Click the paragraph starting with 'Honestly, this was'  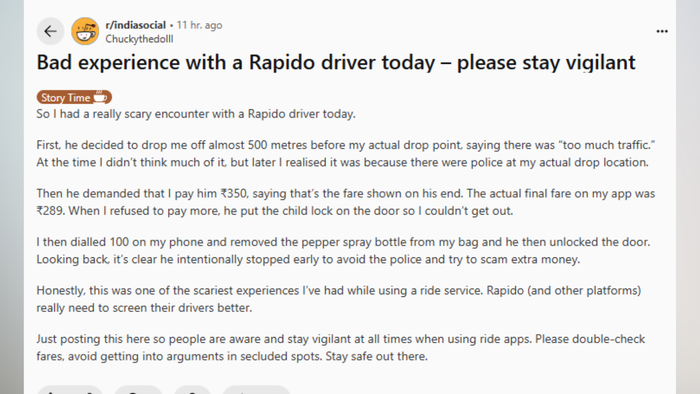click(339, 299)
